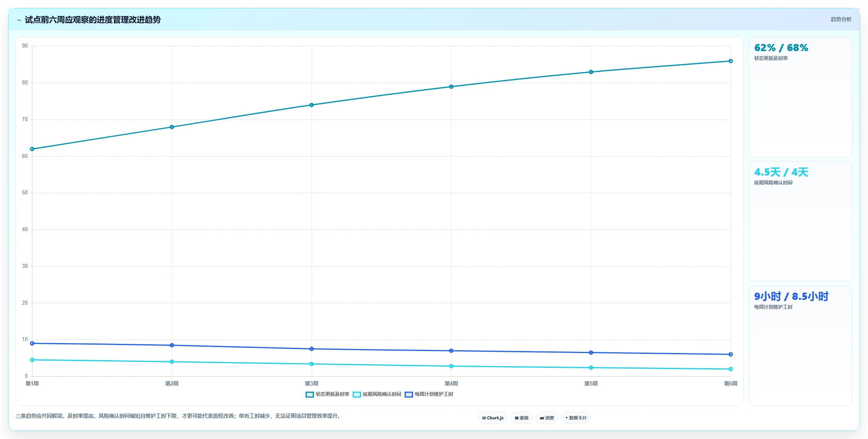
Task: Click the 状态更新及时率 point at 第5周
Action: 591,72
